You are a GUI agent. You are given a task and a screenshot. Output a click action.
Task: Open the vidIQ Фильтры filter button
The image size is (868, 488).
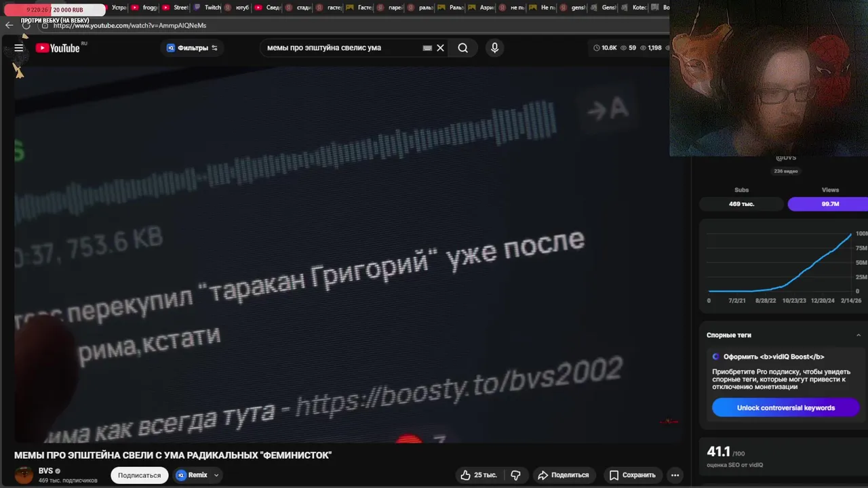(193, 48)
